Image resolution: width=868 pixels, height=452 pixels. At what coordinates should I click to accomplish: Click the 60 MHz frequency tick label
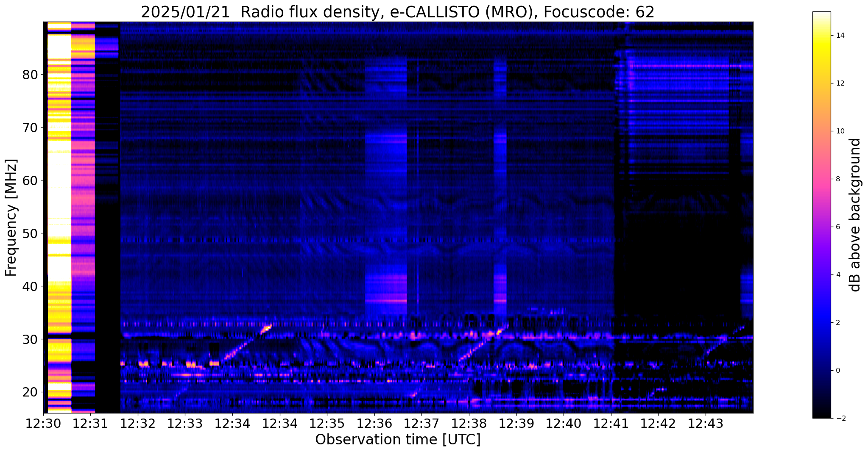click(30, 180)
